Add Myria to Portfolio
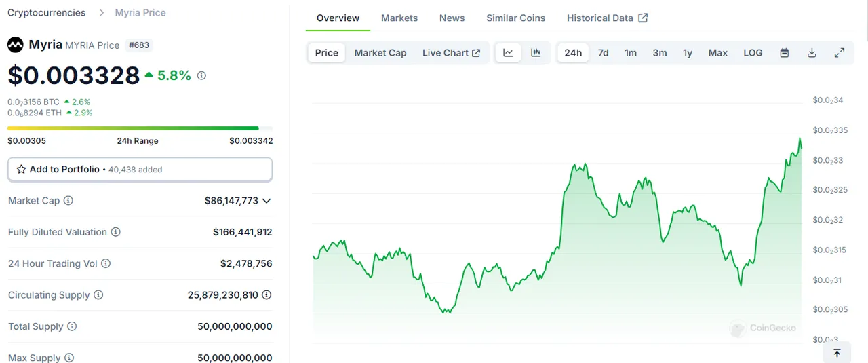This screenshot has height=363, width=868. pos(140,170)
